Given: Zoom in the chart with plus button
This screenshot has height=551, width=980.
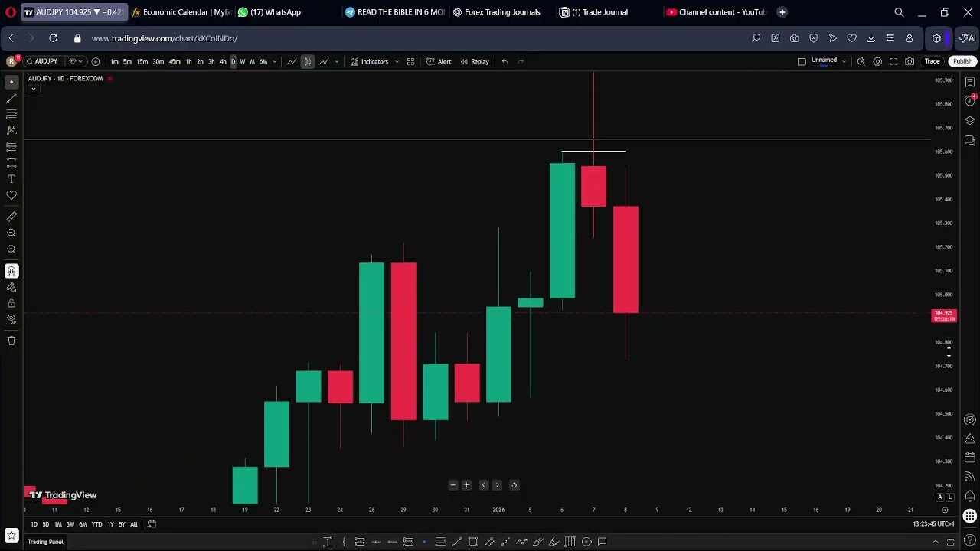Looking at the screenshot, I should (466, 485).
